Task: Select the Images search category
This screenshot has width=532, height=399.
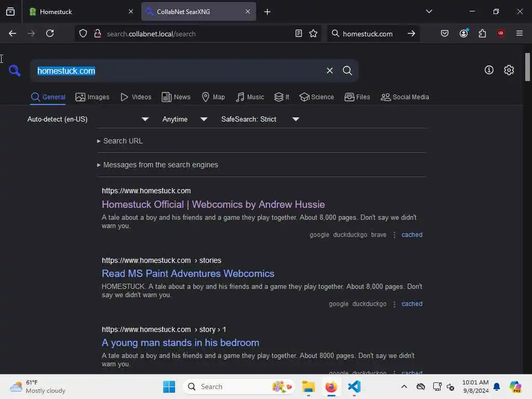Action: tap(92, 97)
